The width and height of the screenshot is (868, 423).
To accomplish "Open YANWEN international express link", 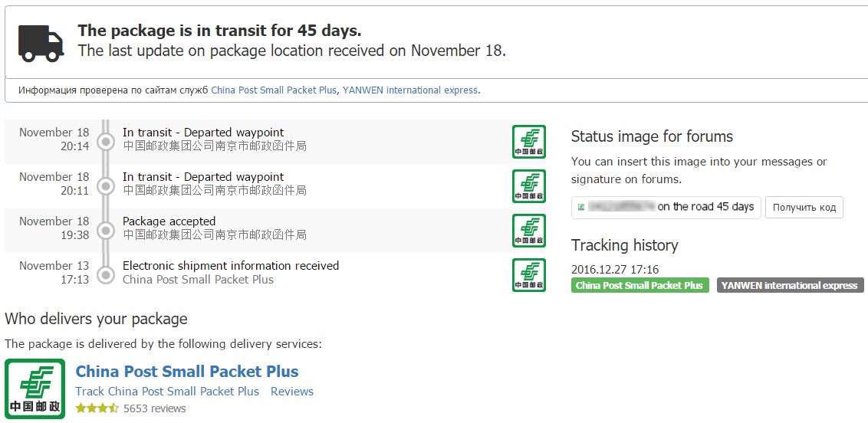I will (410, 90).
